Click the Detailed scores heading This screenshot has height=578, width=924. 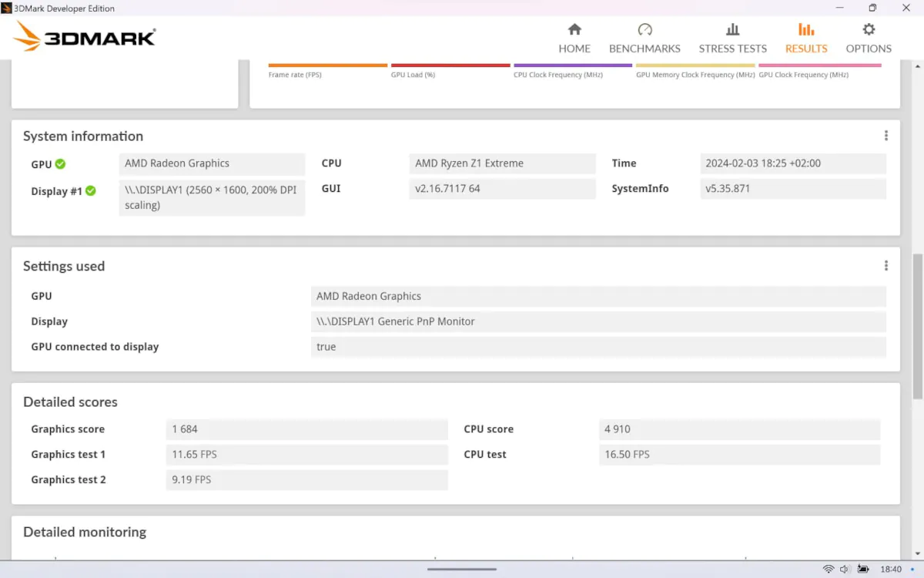point(70,402)
